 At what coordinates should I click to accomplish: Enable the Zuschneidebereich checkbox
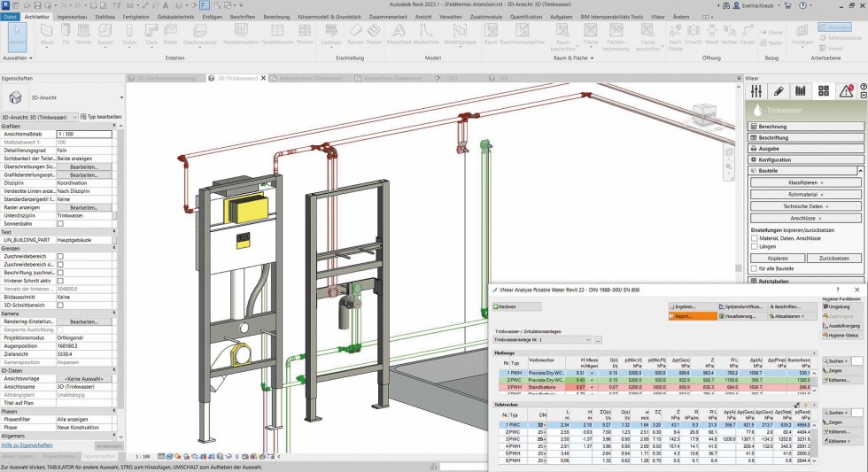point(60,256)
